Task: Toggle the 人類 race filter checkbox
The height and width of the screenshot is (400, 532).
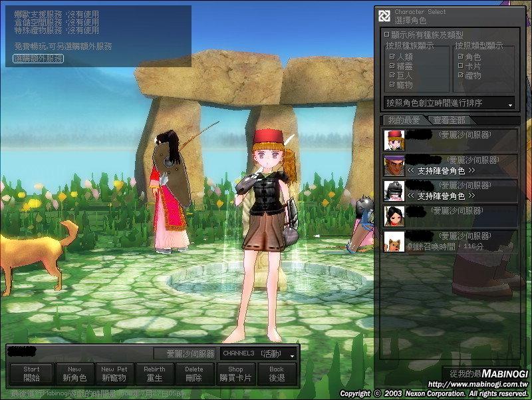Action: coord(392,57)
